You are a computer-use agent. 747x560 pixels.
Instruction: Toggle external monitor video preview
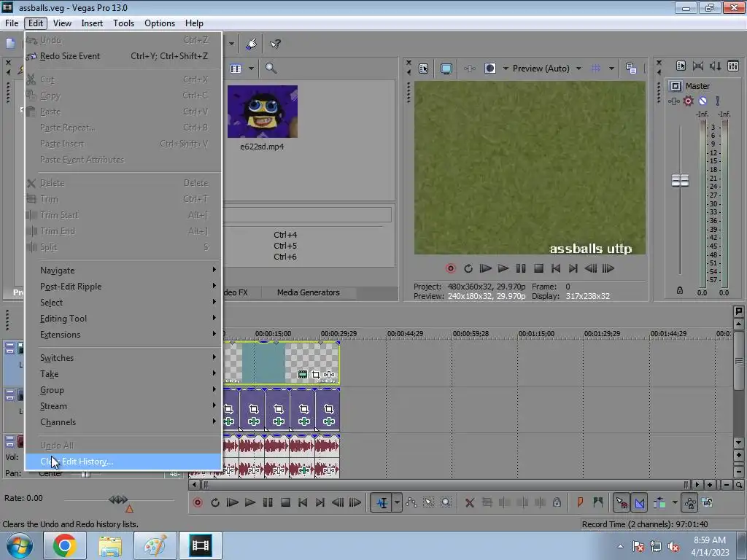446,69
